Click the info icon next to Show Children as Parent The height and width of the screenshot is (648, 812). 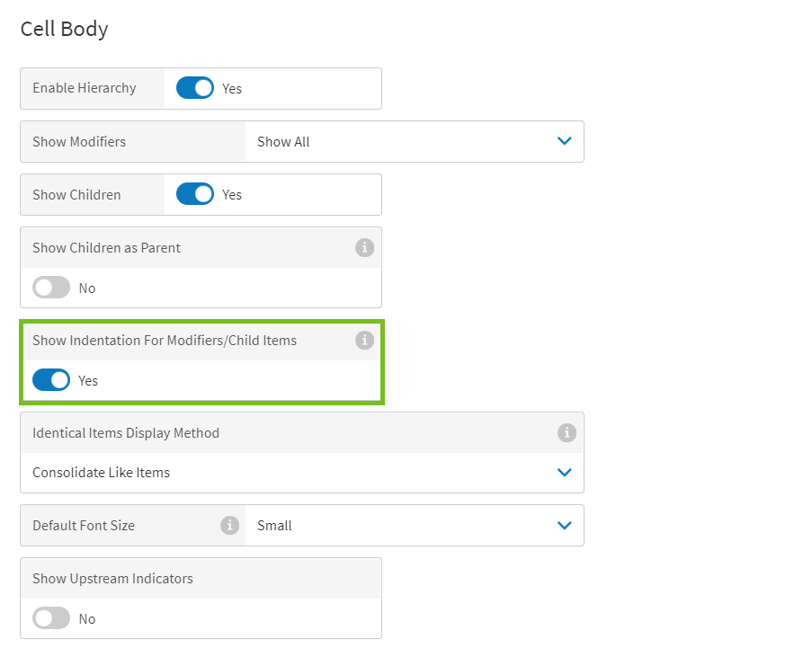click(x=364, y=247)
